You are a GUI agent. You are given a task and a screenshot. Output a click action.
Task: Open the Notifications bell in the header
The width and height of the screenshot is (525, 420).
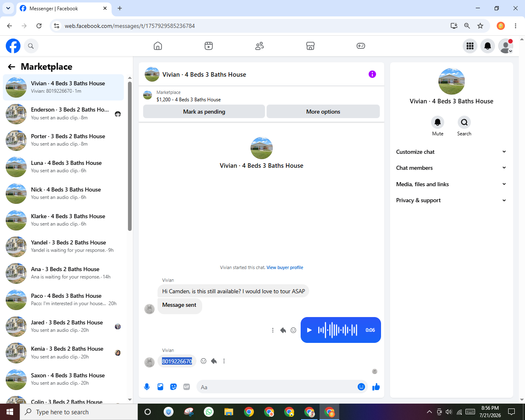coord(488,46)
